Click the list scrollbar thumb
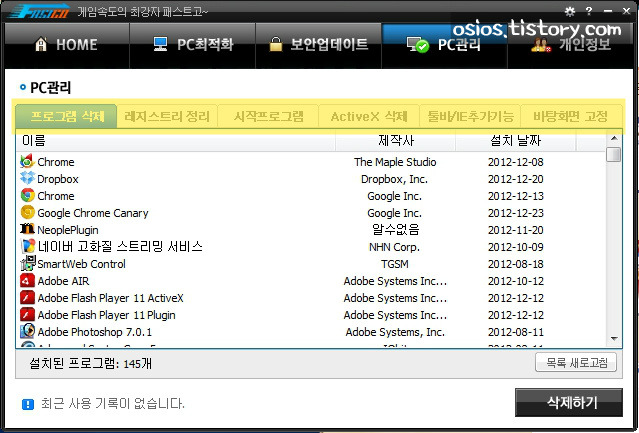Image resolution: width=639 pixels, height=433 pixels. [614, 154]
